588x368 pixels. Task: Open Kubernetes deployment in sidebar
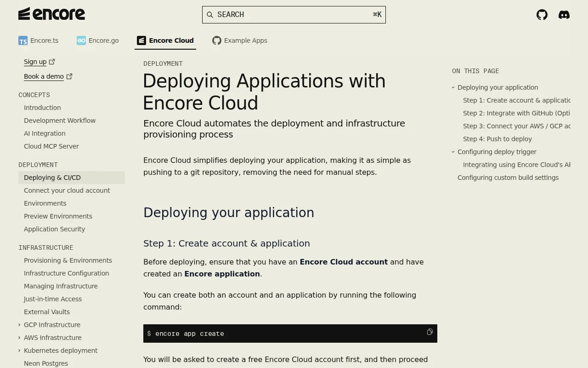61,351
